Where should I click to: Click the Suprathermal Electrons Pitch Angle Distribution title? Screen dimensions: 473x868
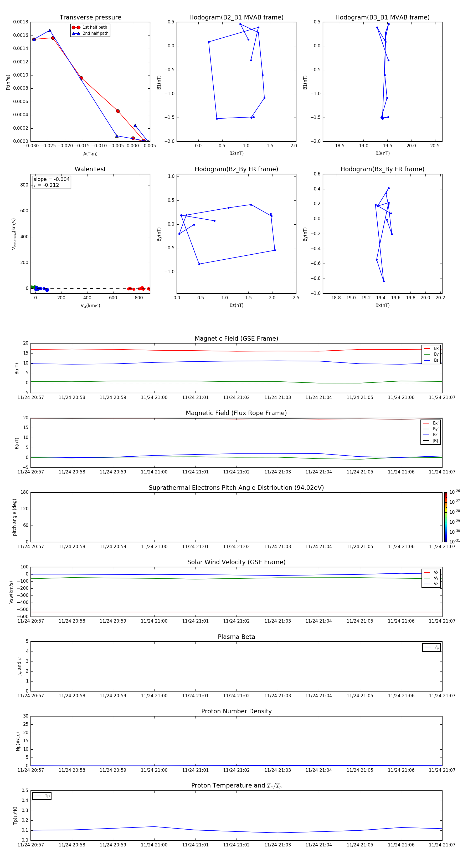click(236, 488)
